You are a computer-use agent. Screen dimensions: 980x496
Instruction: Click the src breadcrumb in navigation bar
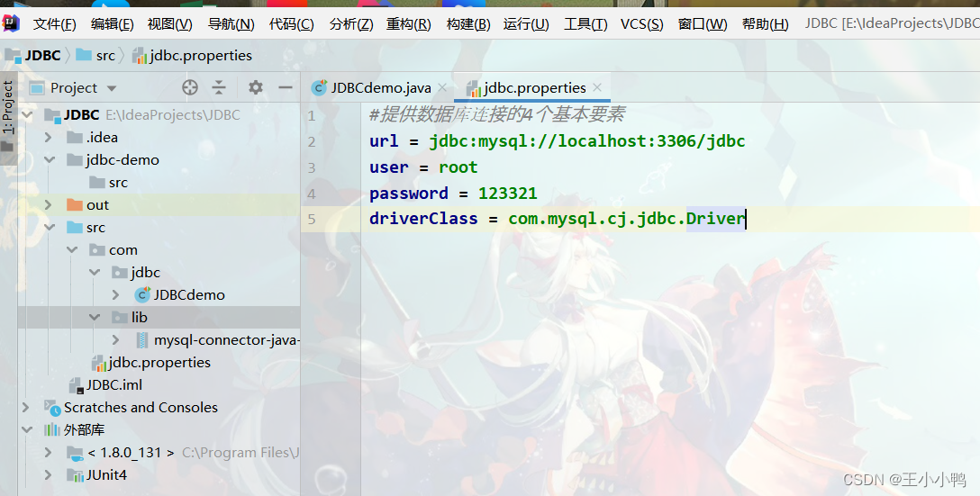pos(96,56)
